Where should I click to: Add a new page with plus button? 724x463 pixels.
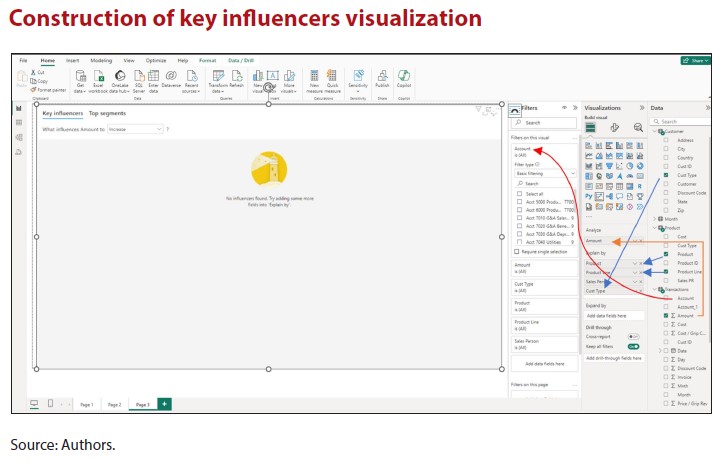(x=164, y=404)
